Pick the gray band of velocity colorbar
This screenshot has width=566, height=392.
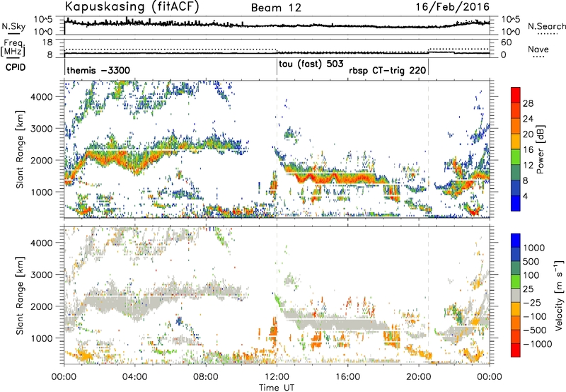516,295
